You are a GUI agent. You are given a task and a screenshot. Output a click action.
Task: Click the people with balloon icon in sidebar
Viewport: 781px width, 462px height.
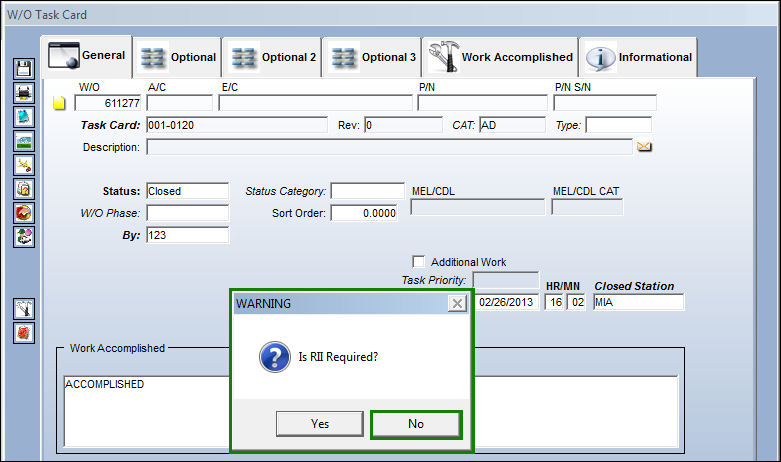[x=24, y=236]
